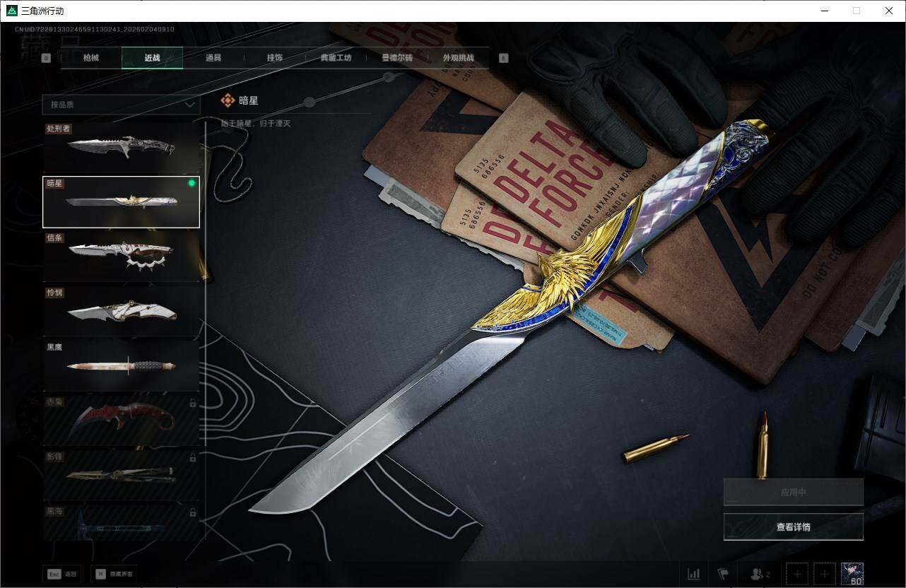The width and height of the screenshot is (906, 588).
Task: Click the H 隐藏界面 hide-UI button
Action: click(114, 574)
